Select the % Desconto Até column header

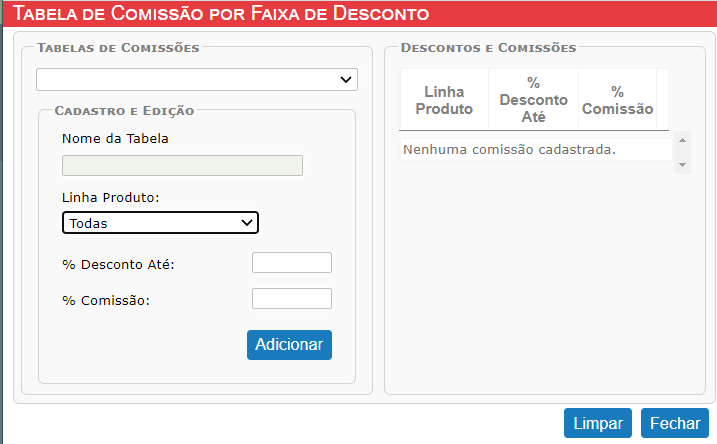click(534, 100)
